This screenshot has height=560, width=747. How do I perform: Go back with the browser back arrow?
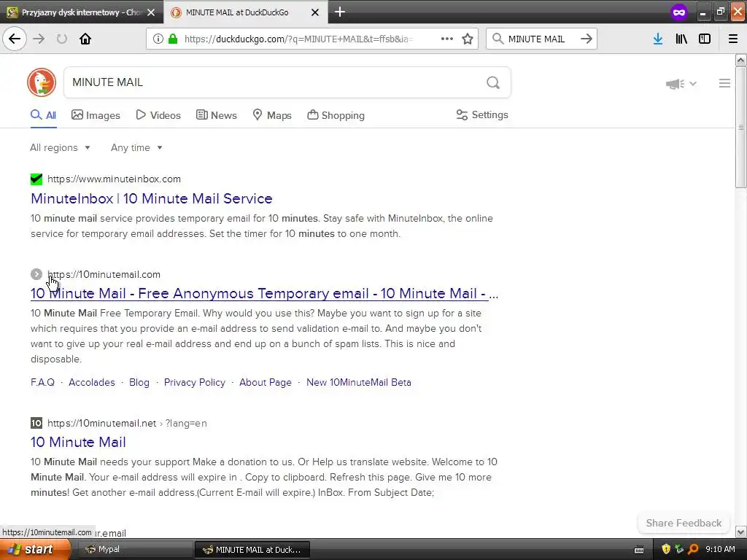pos(15,39)
